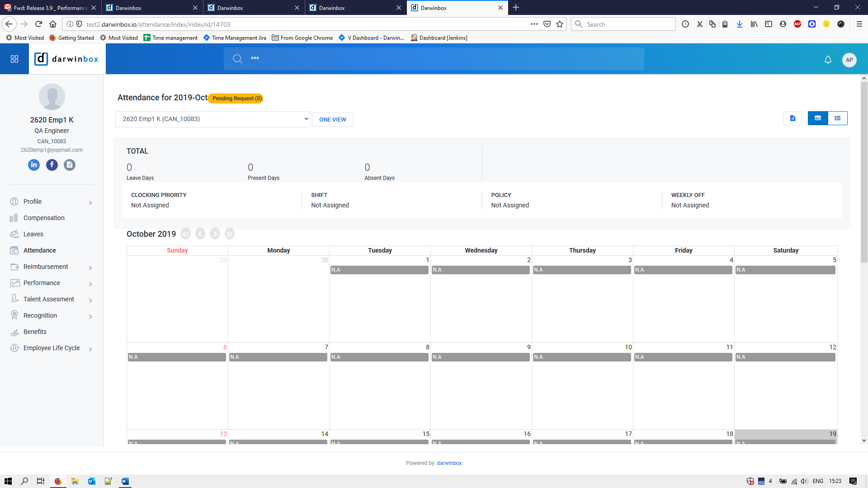Screen dimensions: 868x488
Task: Open the Facebook profile icon
Action: click(52, 165)
